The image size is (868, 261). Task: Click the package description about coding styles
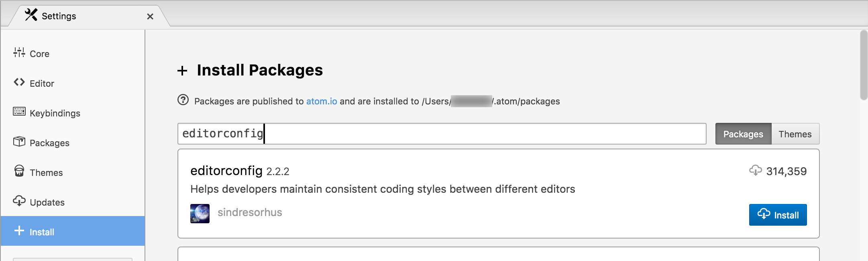[383, 189]
